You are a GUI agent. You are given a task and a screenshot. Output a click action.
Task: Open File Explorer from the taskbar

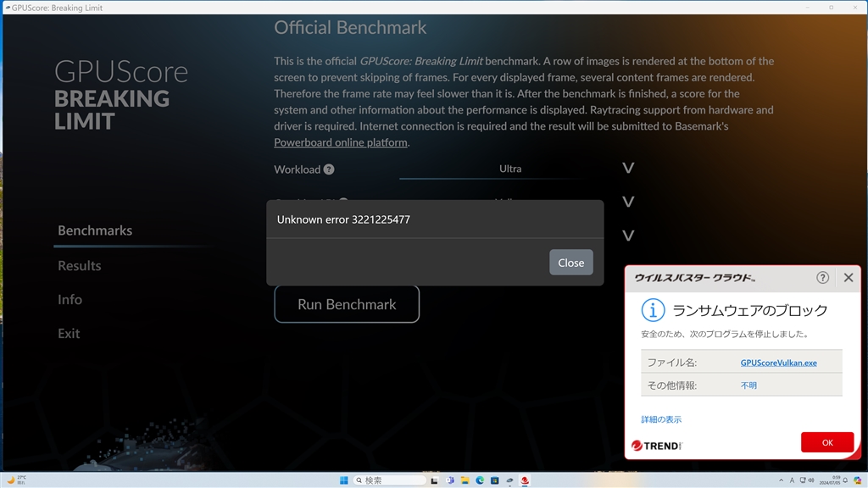point(465,480)
